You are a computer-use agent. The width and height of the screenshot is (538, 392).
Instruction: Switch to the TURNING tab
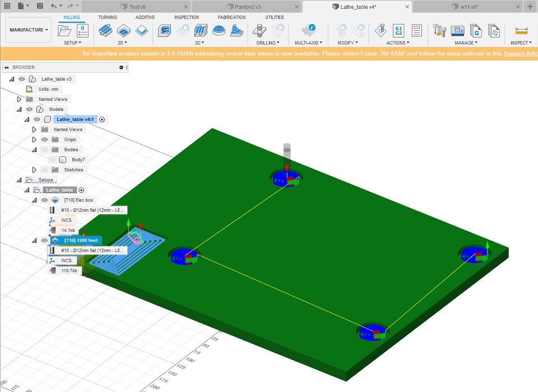point(108,17)
